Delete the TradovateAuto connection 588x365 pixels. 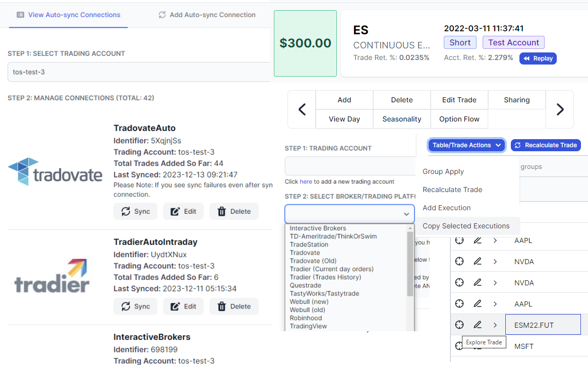click(234, 211)
